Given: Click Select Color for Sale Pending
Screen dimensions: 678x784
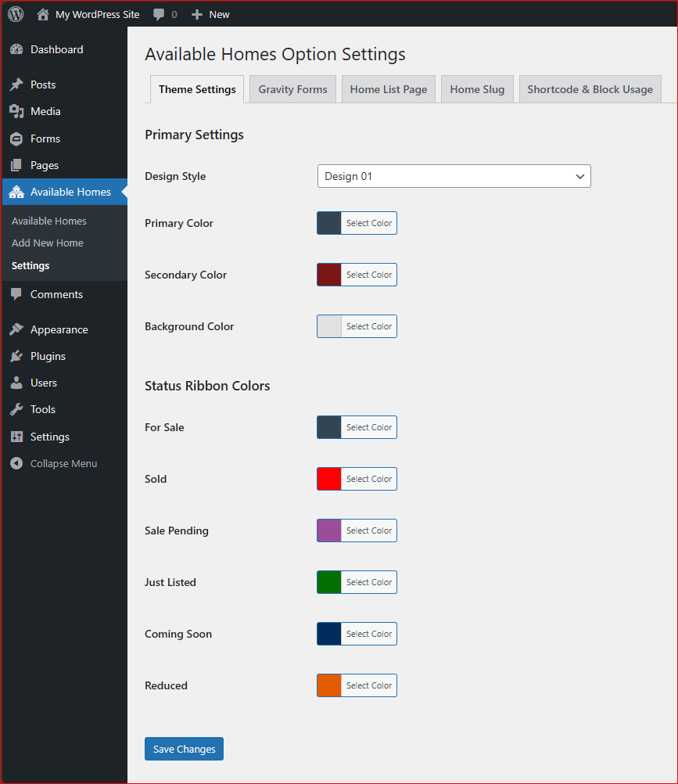Looking at the screenshot, I should point(369,530).
